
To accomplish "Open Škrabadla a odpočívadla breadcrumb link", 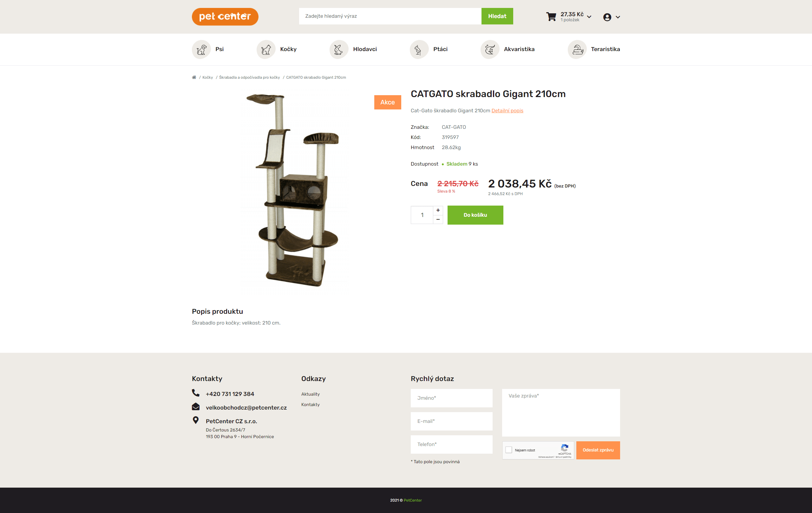I will [x=250, y=77].
